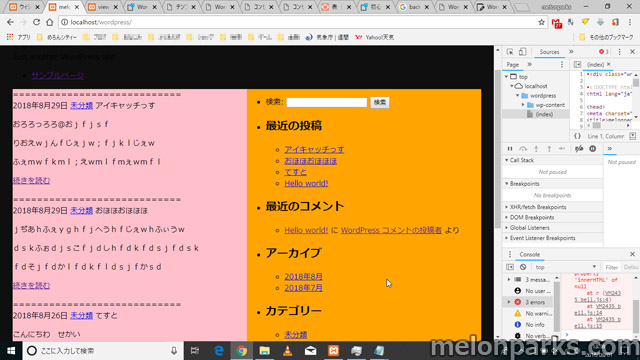This screenshot has width=640, height=360.
Task: Open the console drawer three-dot menu
Action: pyautogui.click(x=509, y=254)
